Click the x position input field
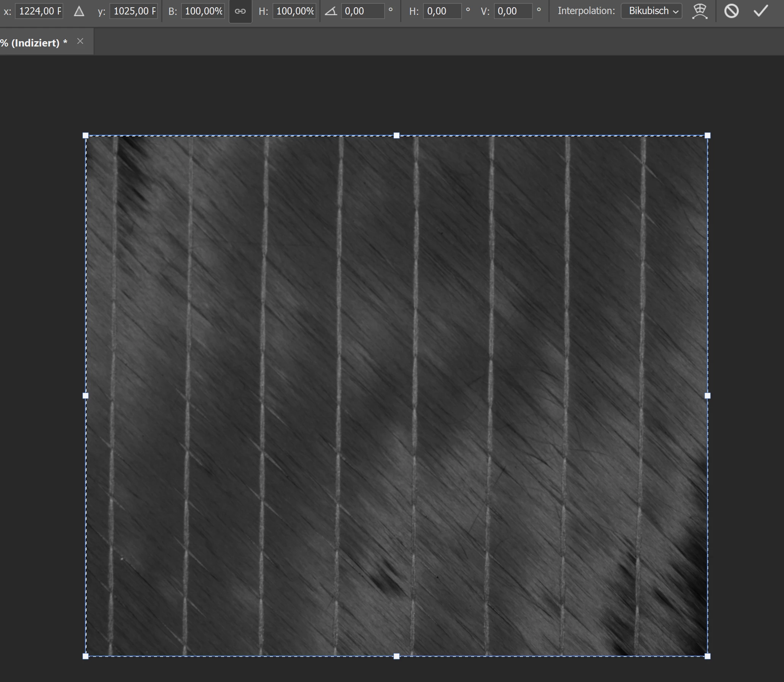The height and width of the screenshot is (682, 784). click(39, 11)
